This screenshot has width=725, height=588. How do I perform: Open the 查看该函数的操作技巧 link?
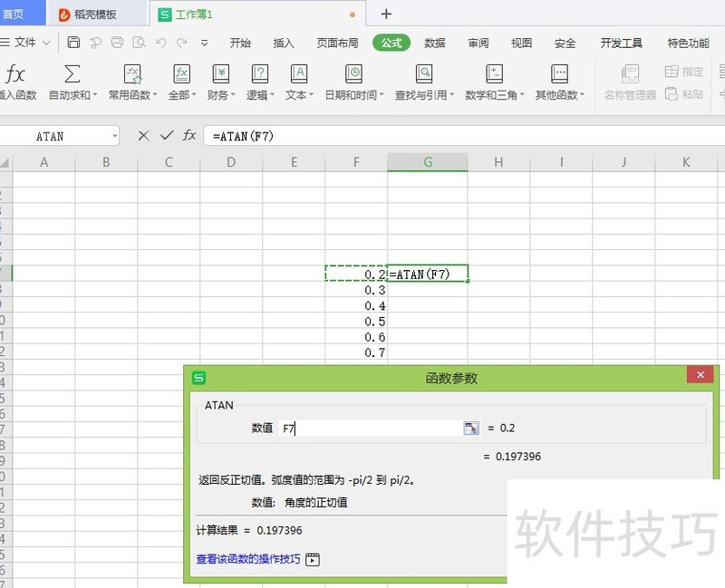248,559
